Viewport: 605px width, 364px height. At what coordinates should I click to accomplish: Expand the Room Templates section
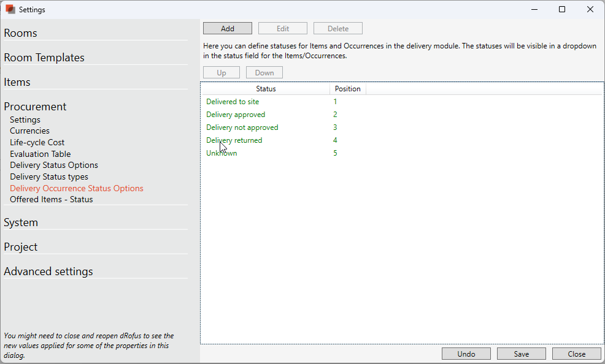tap(44, 58)
